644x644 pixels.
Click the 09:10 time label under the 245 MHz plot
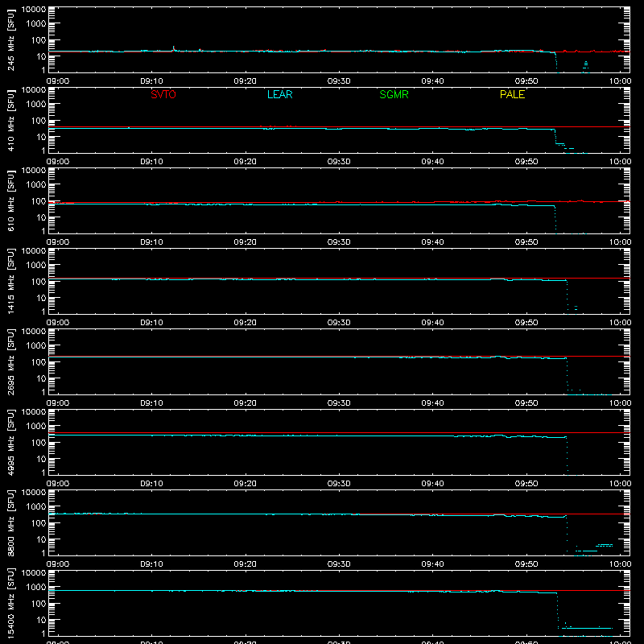151,81
